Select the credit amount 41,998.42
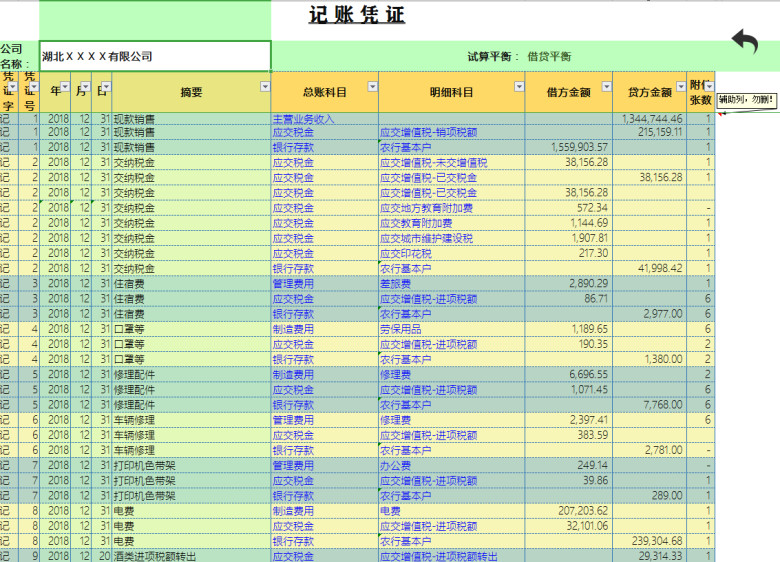 click(x=650, y=269)
